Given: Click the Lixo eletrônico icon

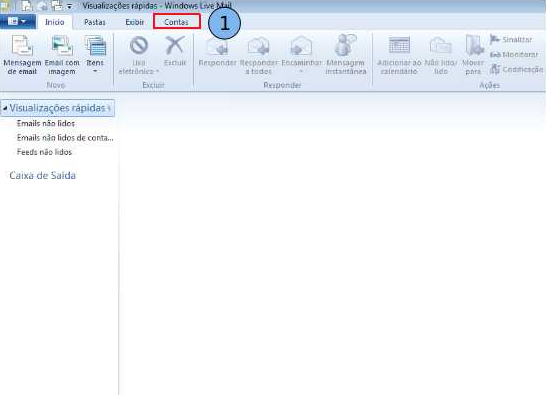Looking at the screenshot, I should [139, 46].
